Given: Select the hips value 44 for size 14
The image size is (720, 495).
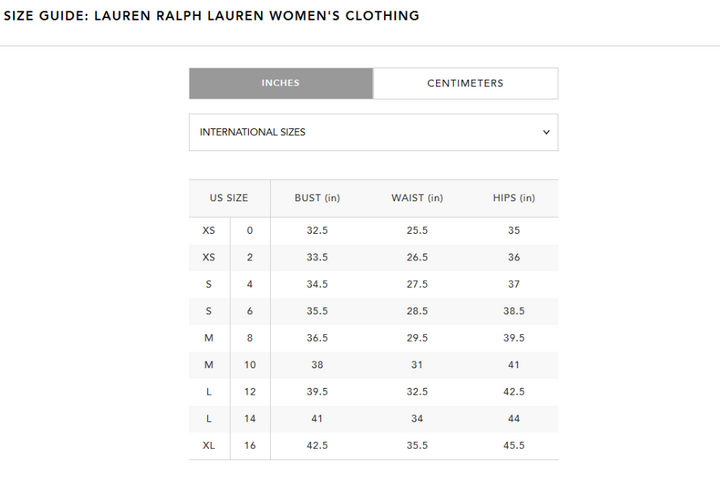Looking at the screenshot, I should [x=514, y=419].
